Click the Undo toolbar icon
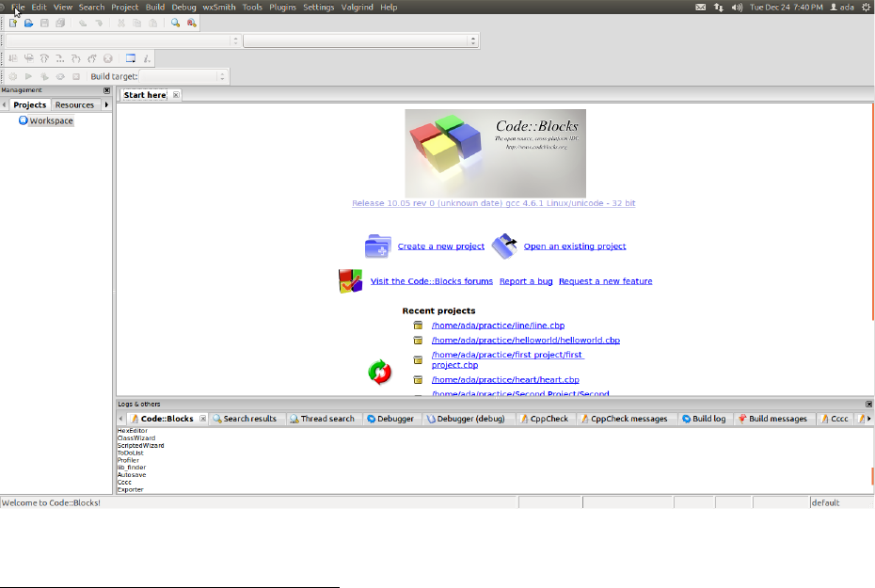This screenshot has height=588, width=875. click(x=83, y=23)
